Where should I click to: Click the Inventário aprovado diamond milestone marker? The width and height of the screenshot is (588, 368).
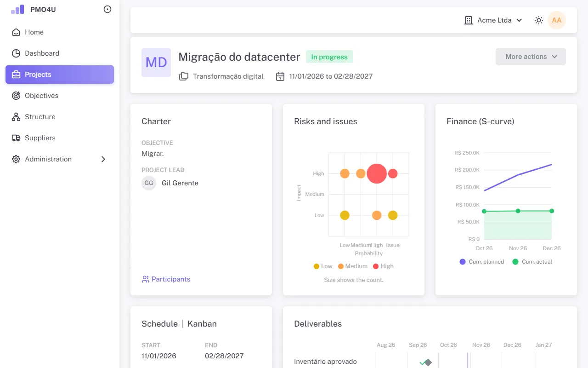(x=428, y=362)
